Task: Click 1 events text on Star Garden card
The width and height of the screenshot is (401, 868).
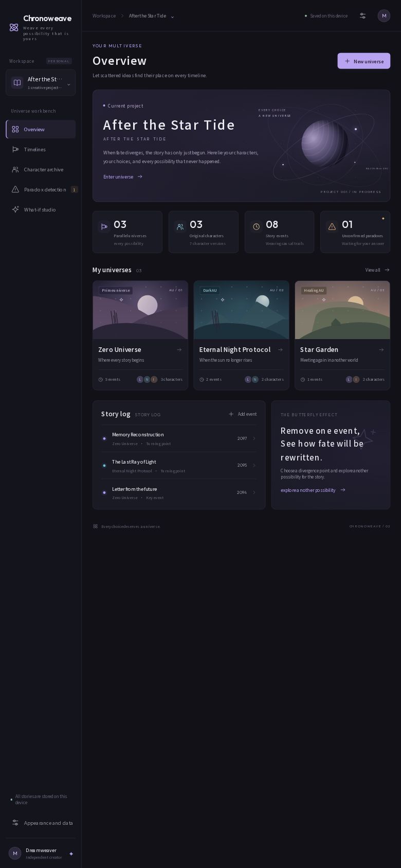Action: point(315,380)
